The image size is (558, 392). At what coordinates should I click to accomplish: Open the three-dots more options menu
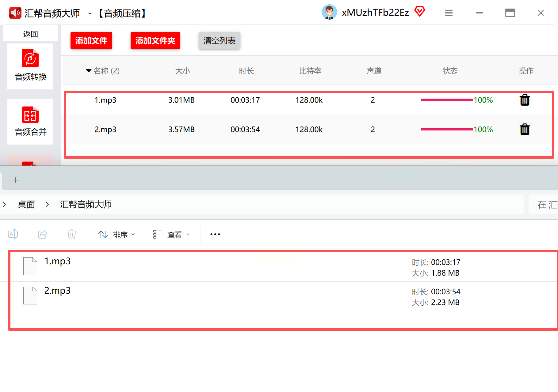coord(215,234)
